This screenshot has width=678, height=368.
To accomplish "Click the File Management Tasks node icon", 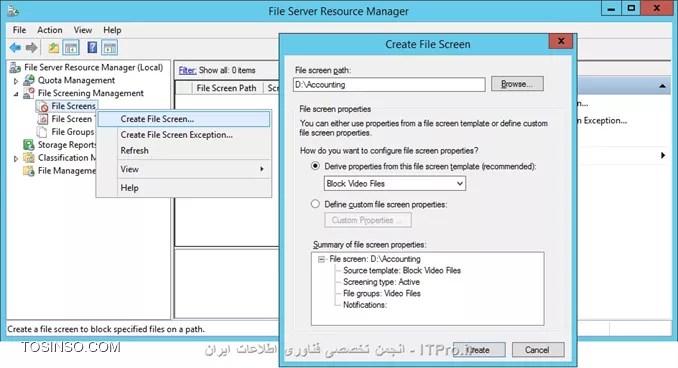I will 29,171.
